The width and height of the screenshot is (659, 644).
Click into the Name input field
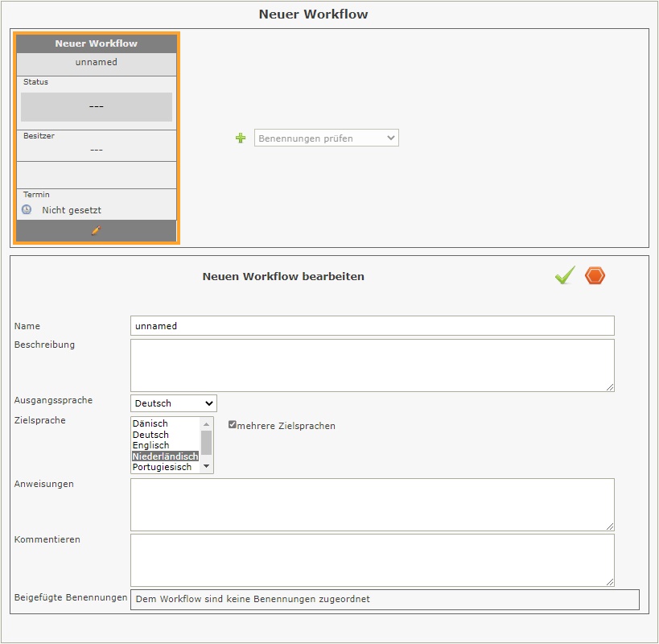(x=372, y=326)
